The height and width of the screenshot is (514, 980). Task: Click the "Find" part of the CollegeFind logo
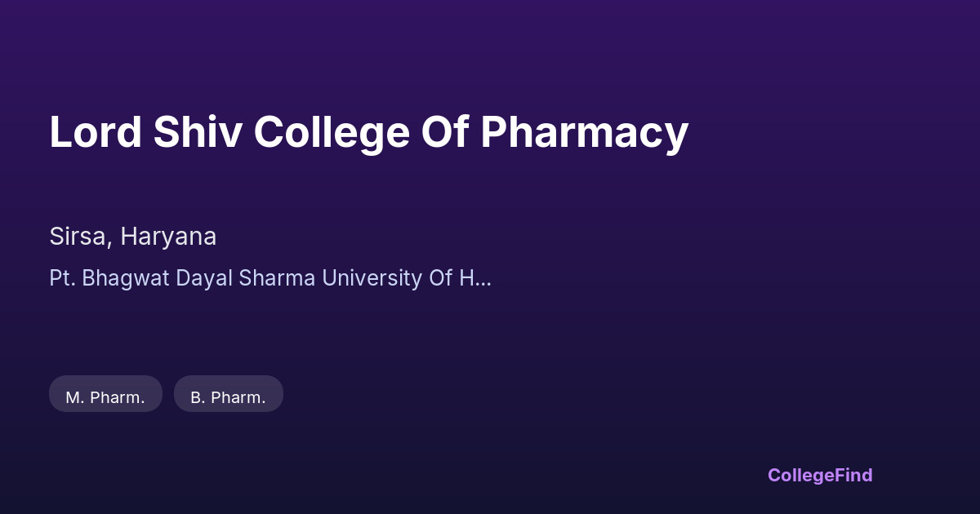[852, 475]
